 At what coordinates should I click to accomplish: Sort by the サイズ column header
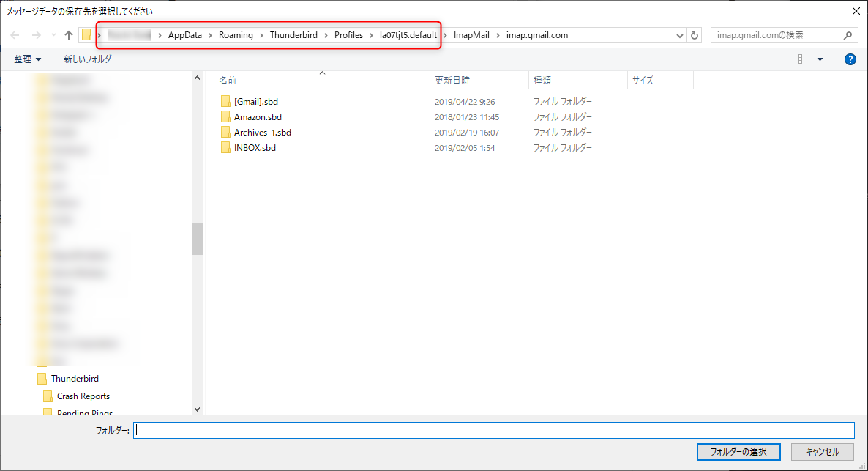pyautogui.click(x=660, y=81)
